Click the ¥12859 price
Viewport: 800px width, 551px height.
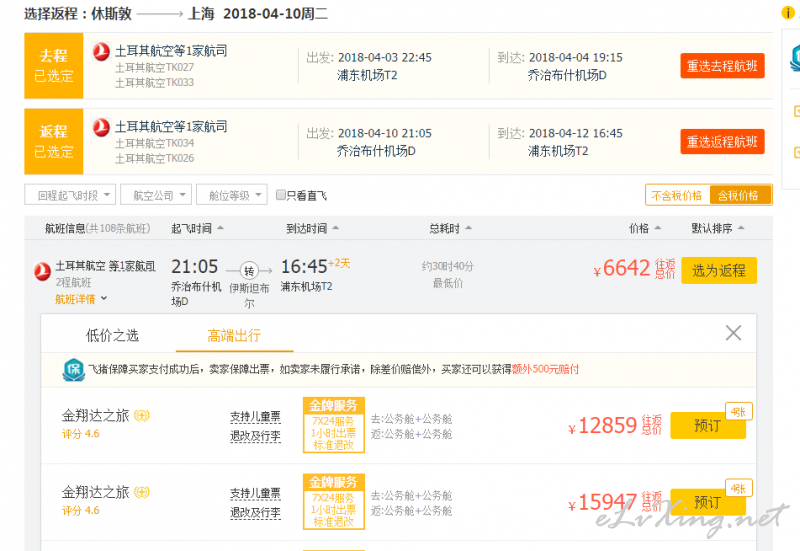coord(603,425)
